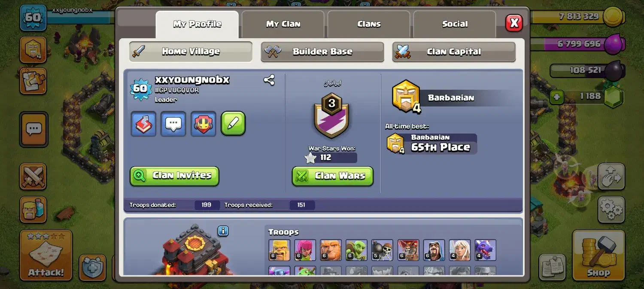Viewport: 644px width, 289px height.
Task: Select the Clan Capital view
Action: (x=454, y=52)
